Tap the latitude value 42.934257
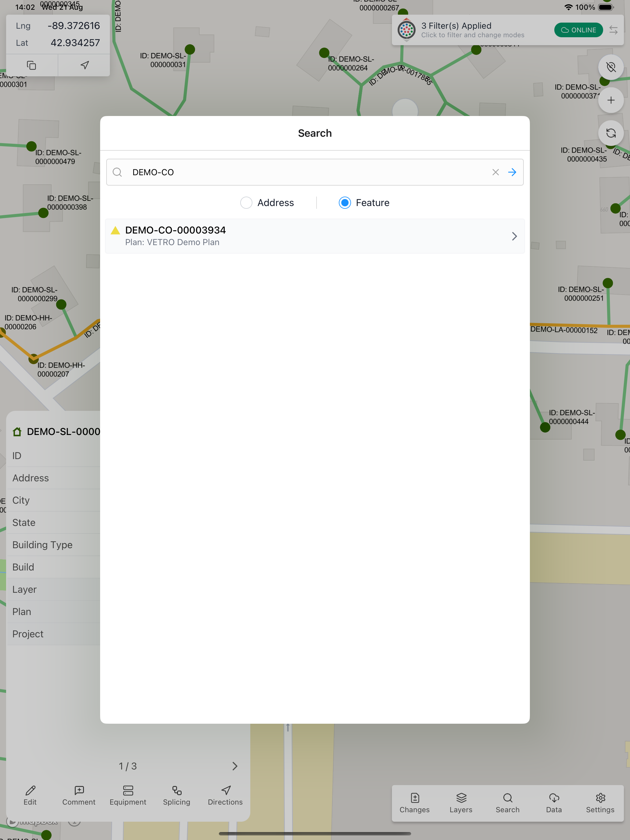 (75, 43)
